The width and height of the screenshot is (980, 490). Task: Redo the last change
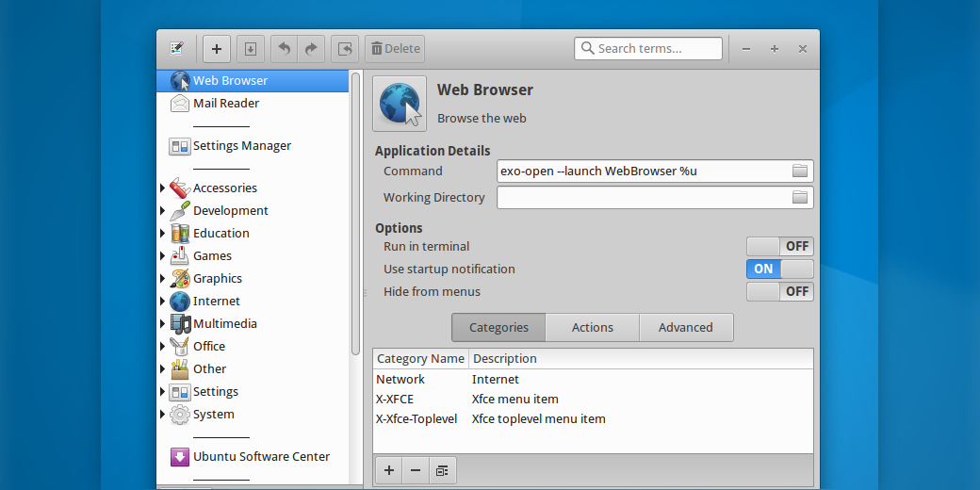(311, 49)
